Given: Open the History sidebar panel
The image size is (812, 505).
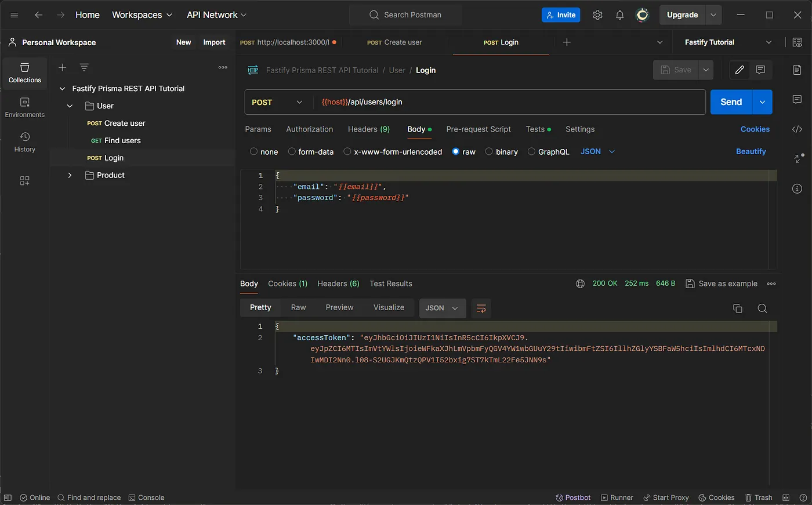Looking at the screenshot, I should [24, 142].
